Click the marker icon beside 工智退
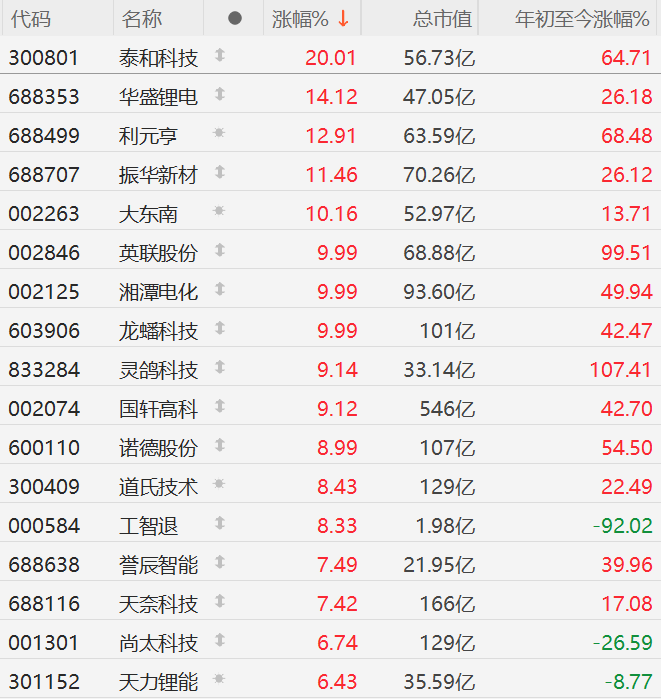The width and height of the screenshot is (661, 699). click(220, 523)
